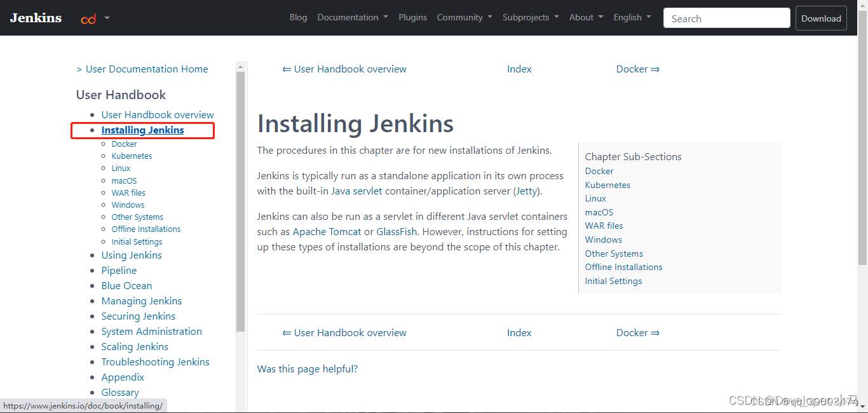Open Docker sub-item in sidebar
The height and width of the screenshot is (413, 868).
pos(124,144)
